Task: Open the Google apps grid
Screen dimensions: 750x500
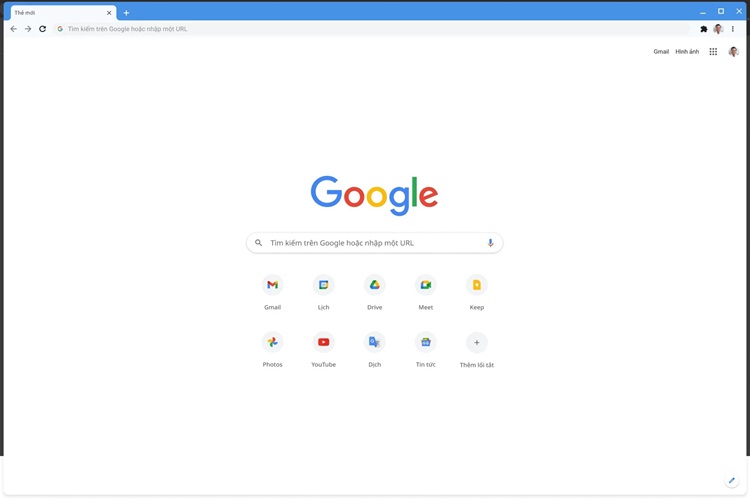Action: (x=713, y=52)
